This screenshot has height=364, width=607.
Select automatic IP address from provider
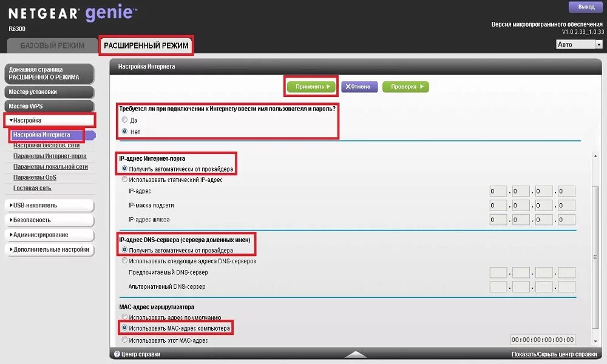point(124,169)
